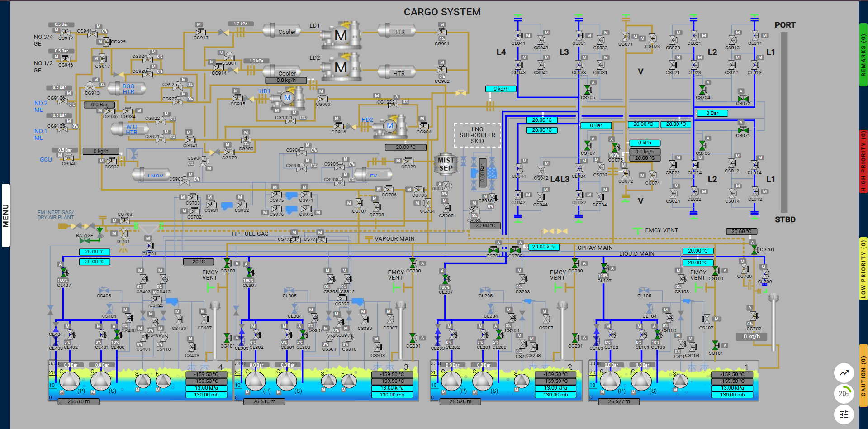Open the LOW PRIORITY alarms tab

coord(863,269)
